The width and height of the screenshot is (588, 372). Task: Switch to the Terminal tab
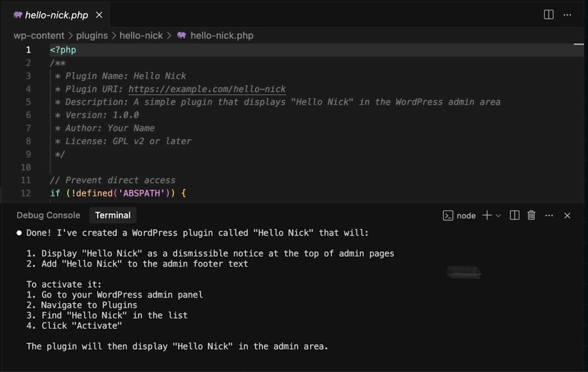(113, 215)
